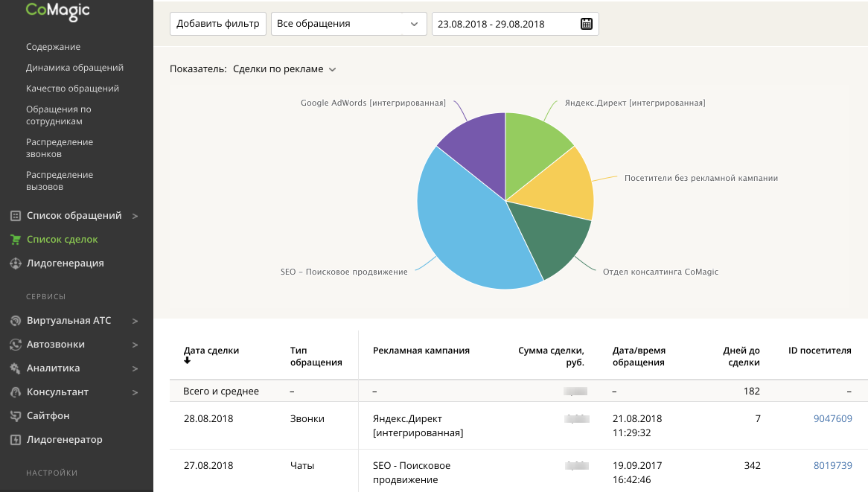Screen dimensions: 868x492
Task: Click the Яндекс.Директ [интегрированная] chart label
Action: pos(635,103)
